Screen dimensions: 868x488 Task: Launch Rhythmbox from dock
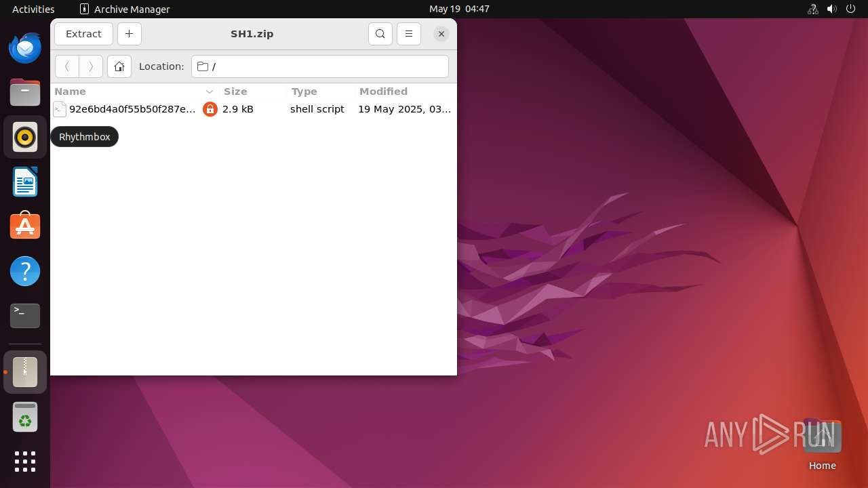[x=25, y=138]
